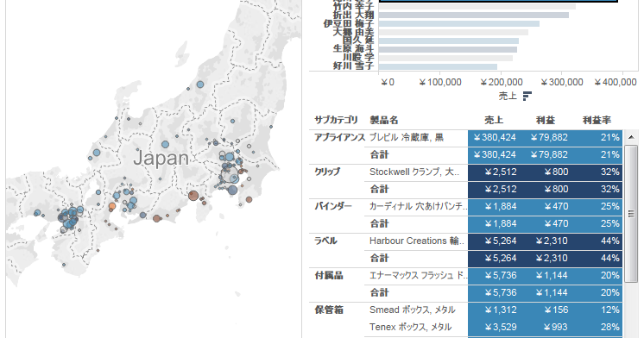Click the 合計 row label under ラベル
644x338 pixels.
[x=379, y=258]
